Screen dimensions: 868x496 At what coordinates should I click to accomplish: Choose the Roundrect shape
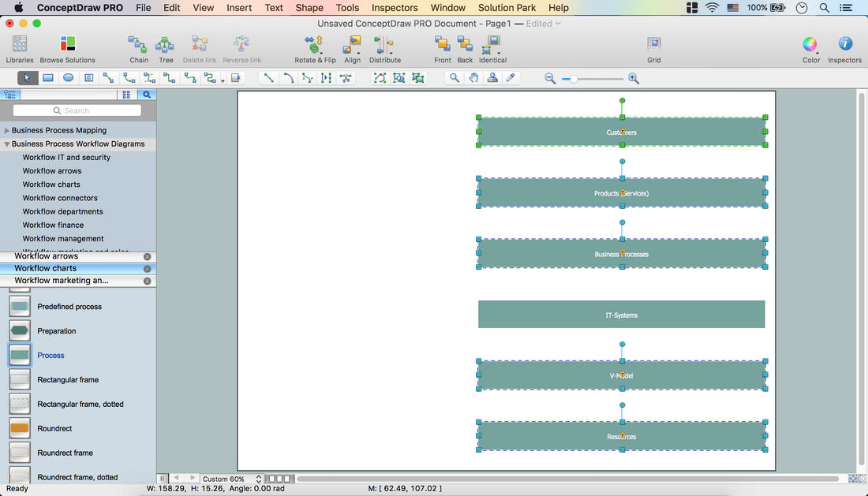point(40,428)
